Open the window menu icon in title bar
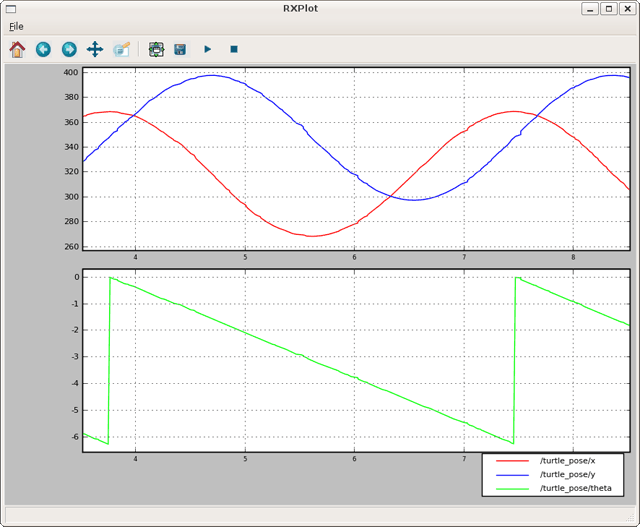640x527 pixels. [11, 8]
